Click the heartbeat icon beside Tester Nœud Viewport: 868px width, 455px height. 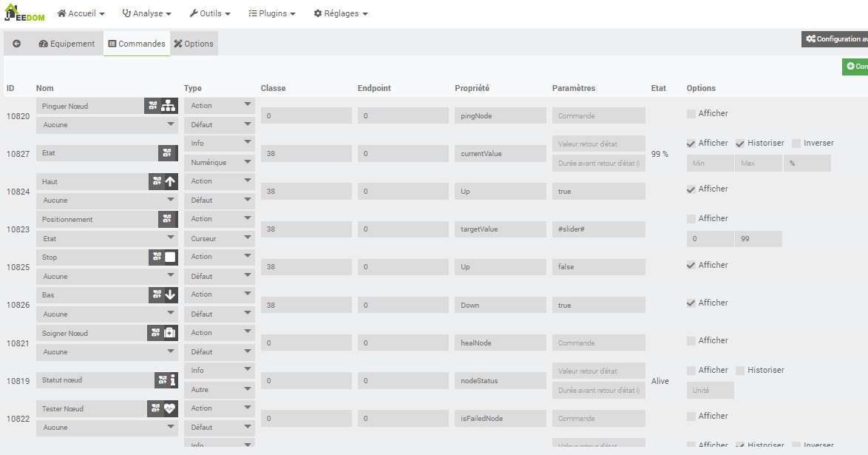[x=170, y=408]
